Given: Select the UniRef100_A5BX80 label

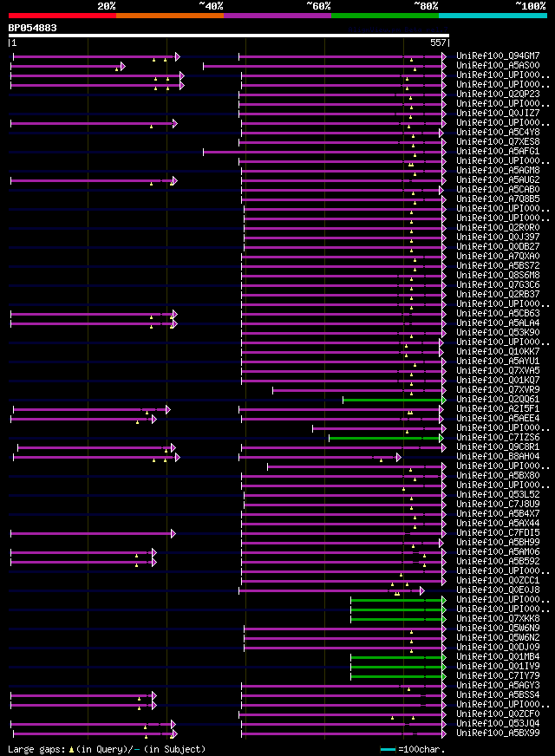Looking at the screenshot, I should [x=498, y=475].
